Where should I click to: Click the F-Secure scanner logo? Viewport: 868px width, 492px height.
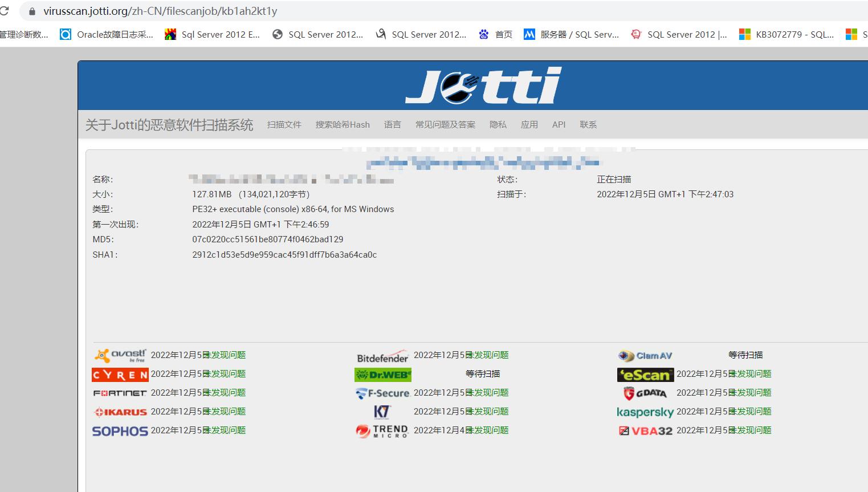pos(382,393)
